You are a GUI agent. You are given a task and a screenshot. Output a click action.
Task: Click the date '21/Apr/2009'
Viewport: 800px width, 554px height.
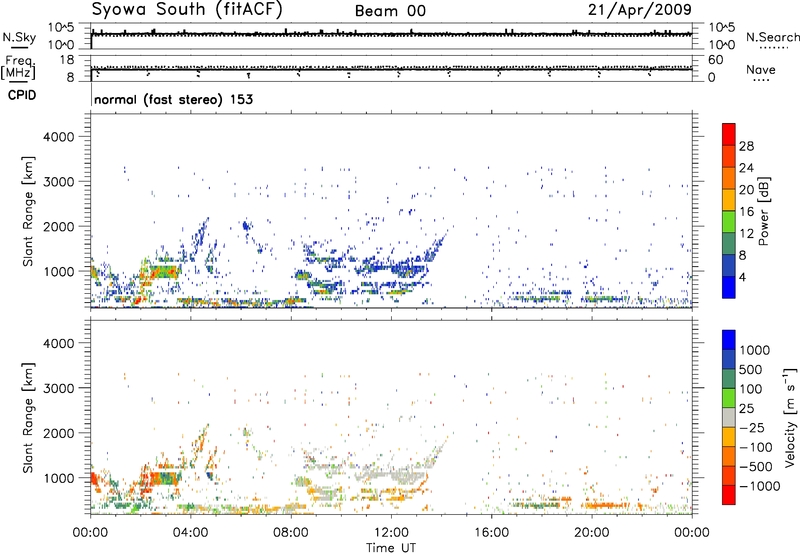coord(640,10)
